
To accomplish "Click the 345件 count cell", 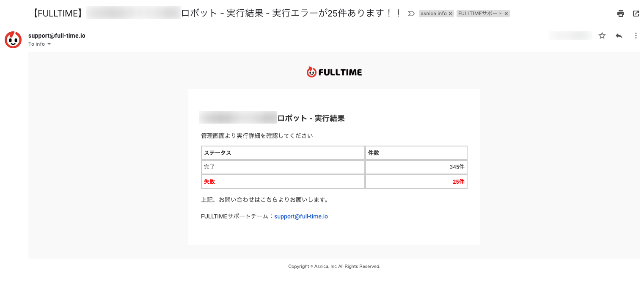I will [416, 167].
